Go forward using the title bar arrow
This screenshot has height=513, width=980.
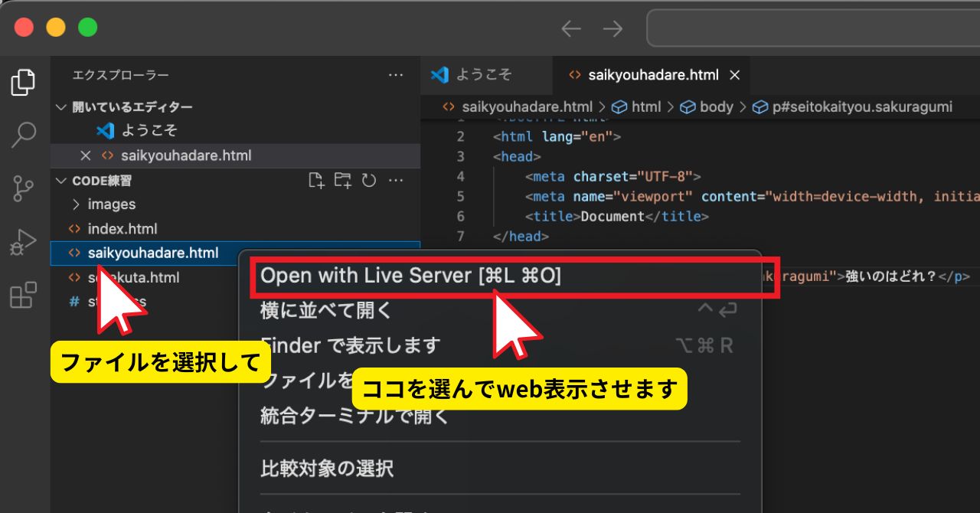click(612, 29)
